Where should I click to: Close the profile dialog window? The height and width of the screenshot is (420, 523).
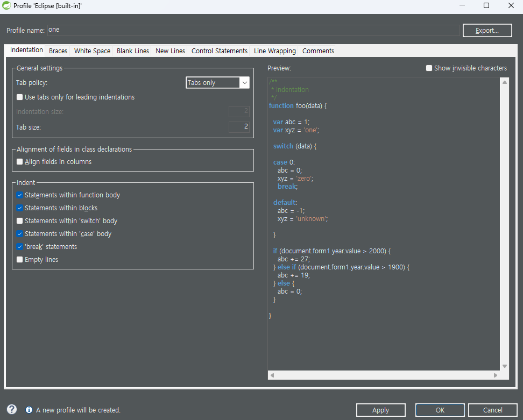tap(511, 5)
